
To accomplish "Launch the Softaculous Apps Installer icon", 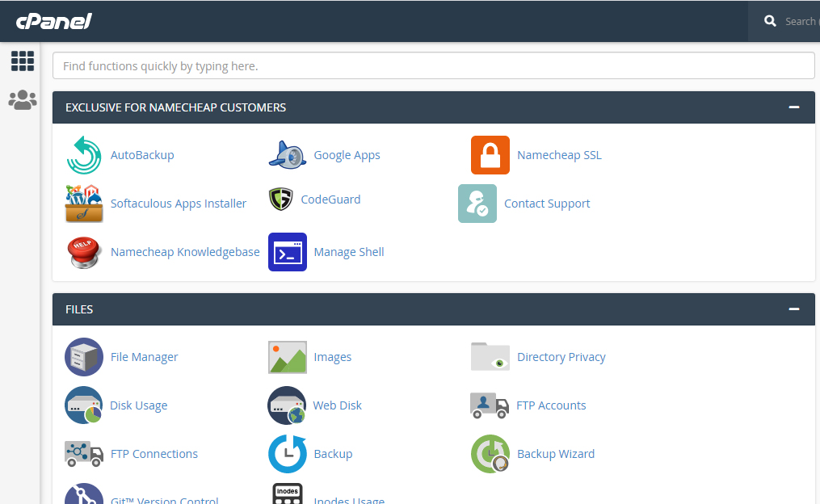I will click(x=84, y=204).
